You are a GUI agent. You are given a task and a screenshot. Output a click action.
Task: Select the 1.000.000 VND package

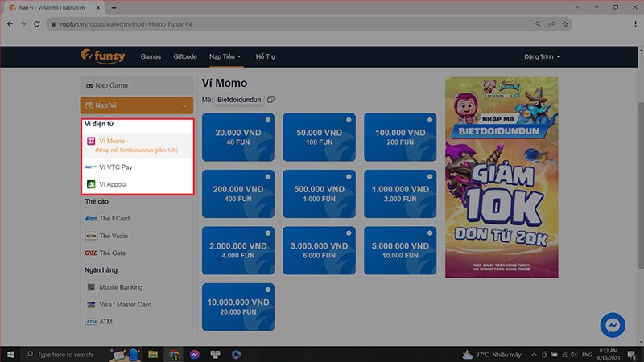[400, 194]
